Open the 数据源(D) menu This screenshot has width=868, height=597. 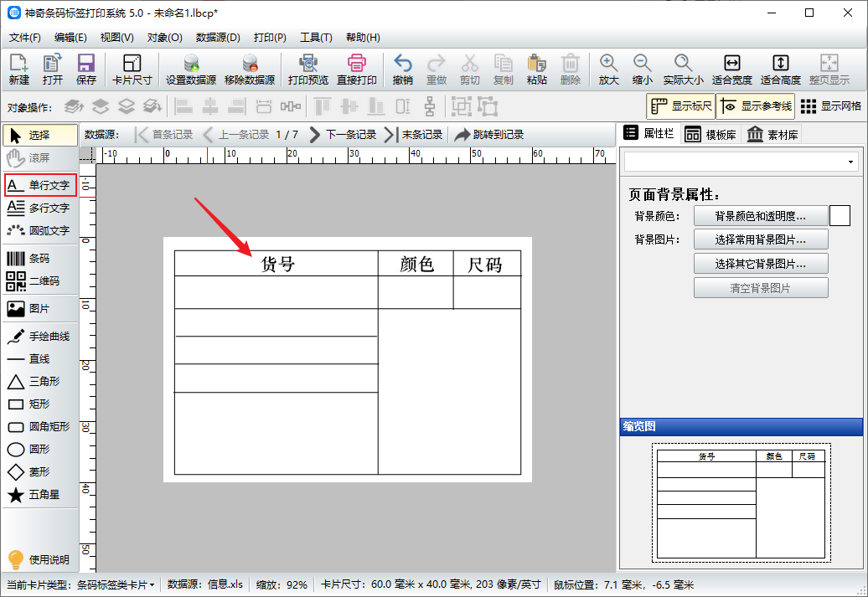(x=218, y=38)
